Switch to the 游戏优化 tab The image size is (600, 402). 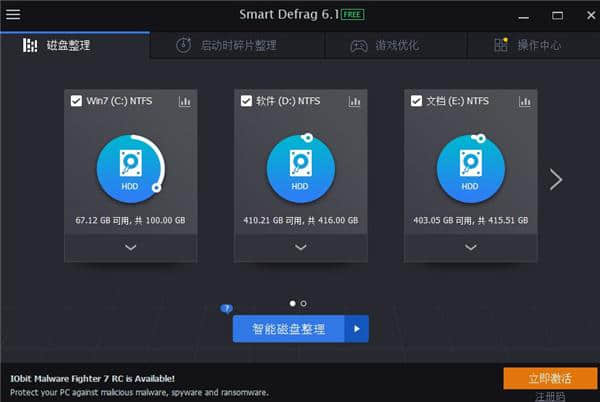tap(387, 45)
